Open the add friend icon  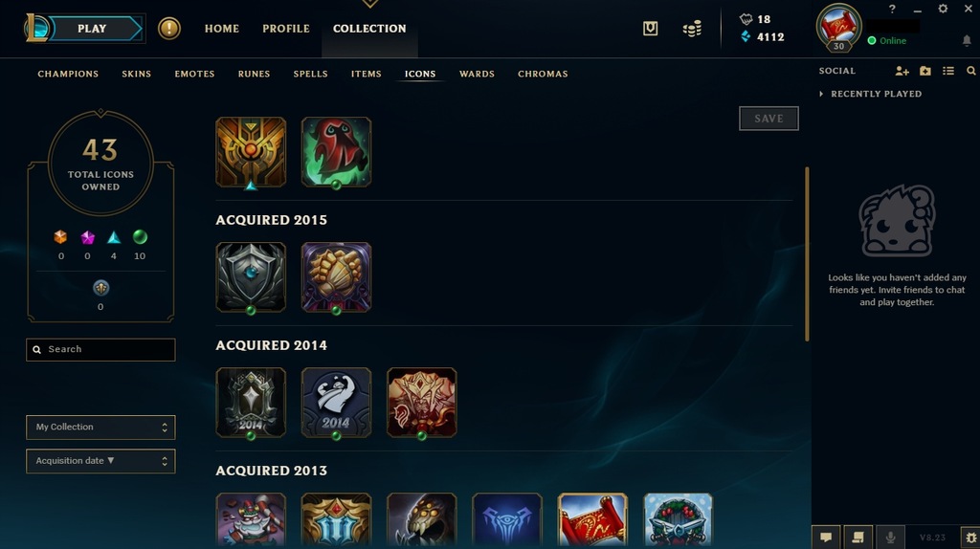pos(902,71)
